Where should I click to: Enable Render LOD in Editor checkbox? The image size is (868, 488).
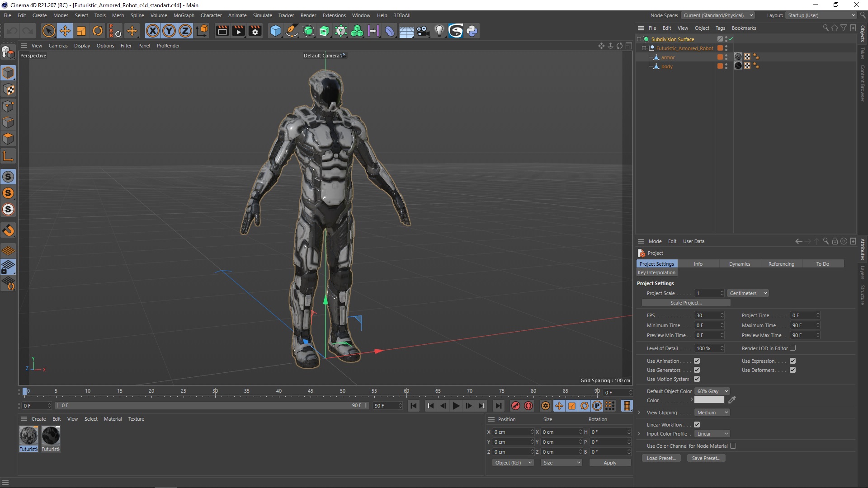[x=793, y=348]
